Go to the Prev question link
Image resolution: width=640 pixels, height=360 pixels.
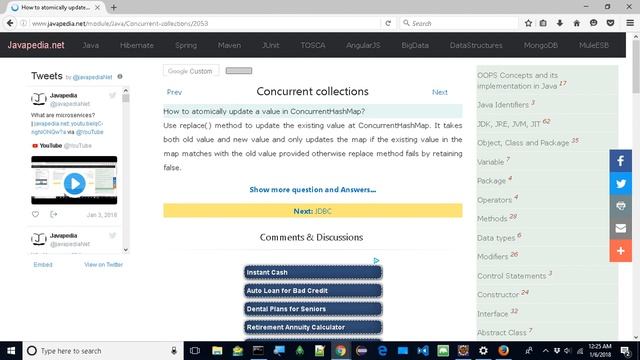click(174, 92)
